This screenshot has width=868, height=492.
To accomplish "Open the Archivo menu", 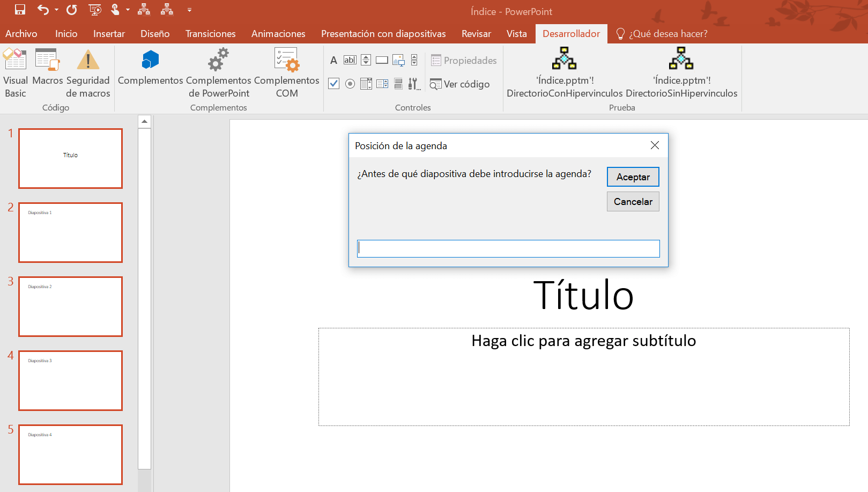I will pyautogui.click(x=21, y=34).
